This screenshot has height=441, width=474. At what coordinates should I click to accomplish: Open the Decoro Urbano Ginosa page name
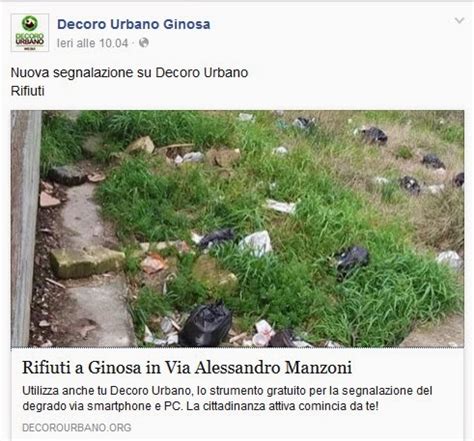click(134, 24)
